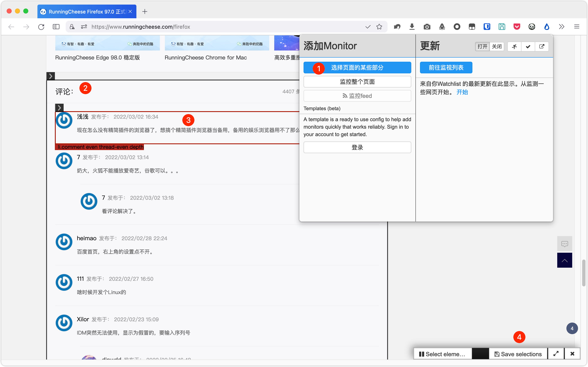Open the Distill water drop extension icon
The width and height of the screenshot is (588, 367).
(546, 27)
